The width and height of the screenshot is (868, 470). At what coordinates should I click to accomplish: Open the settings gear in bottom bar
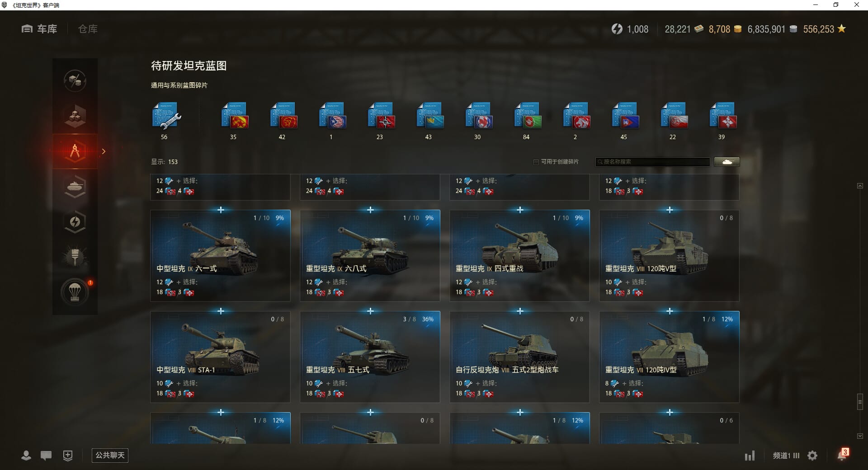click(x=812, y=456)
